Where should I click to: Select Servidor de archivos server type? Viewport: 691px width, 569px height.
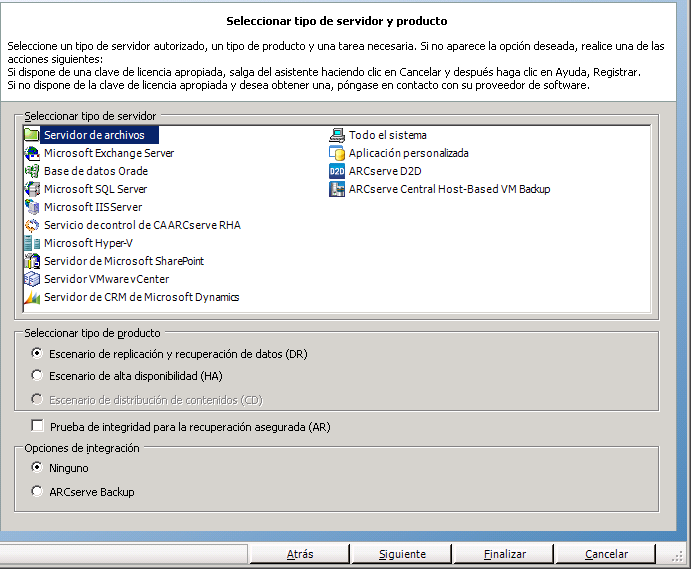(x=94, y=135)
